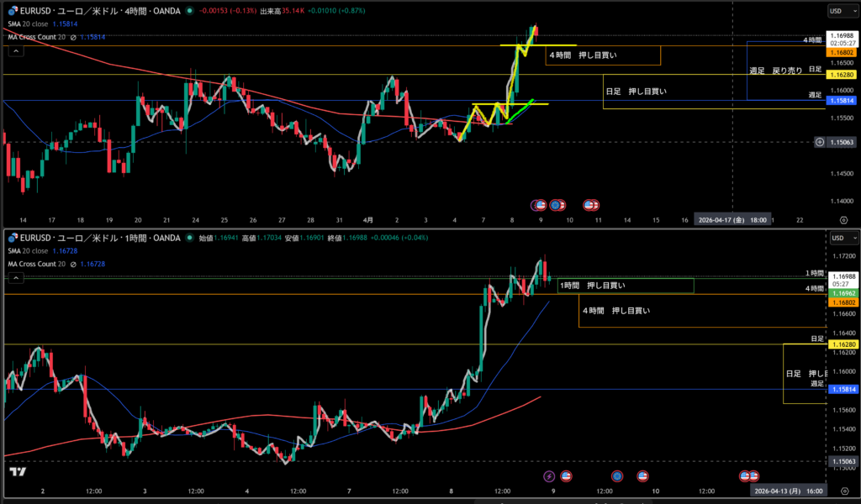Click the EURUSD symbol icon in the bottom chart header
The image size is (861, 504).
click(x=13, y=238)
